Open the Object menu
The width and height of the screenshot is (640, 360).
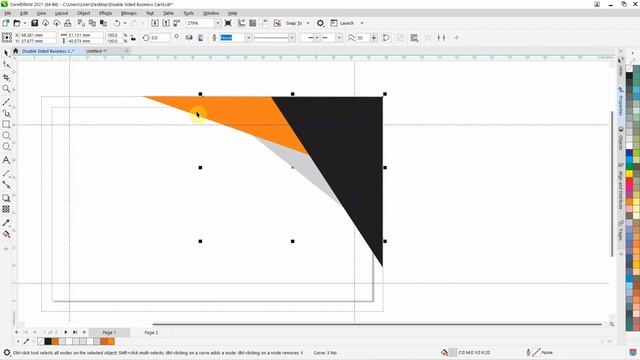84,13
